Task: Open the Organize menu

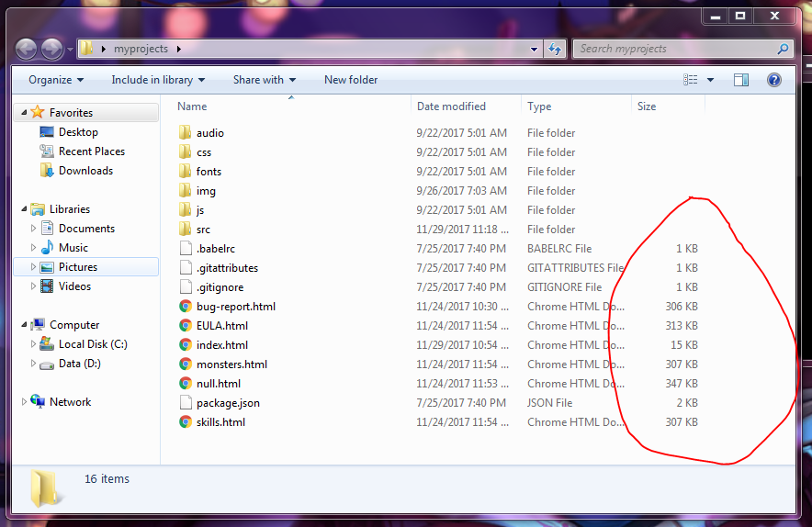Action: 56,80
